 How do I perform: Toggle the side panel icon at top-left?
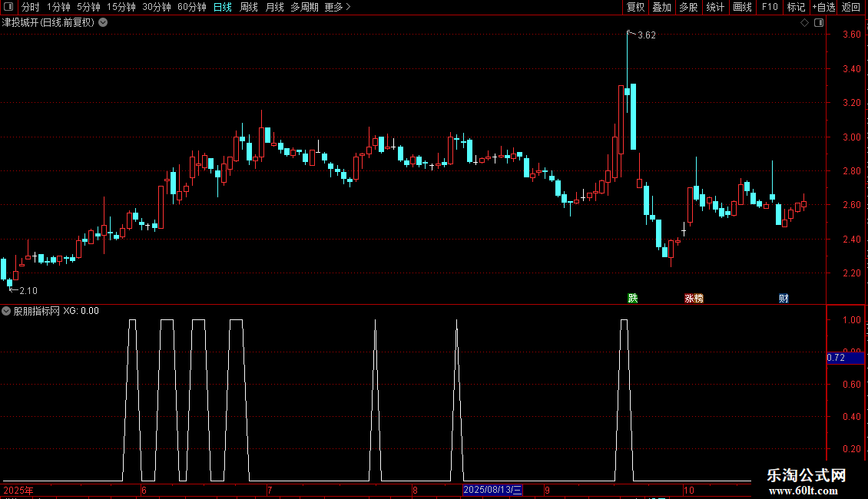[x=8, y=7]
